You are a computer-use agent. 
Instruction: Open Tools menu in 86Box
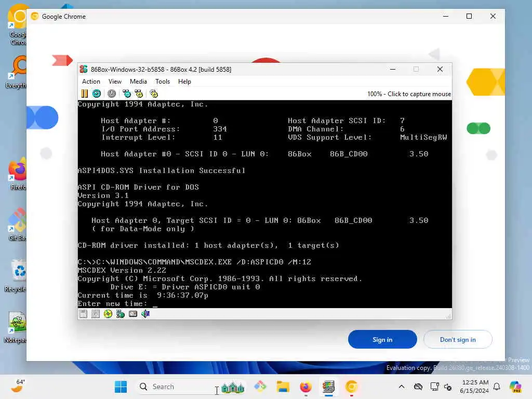[x=163, y=82]
